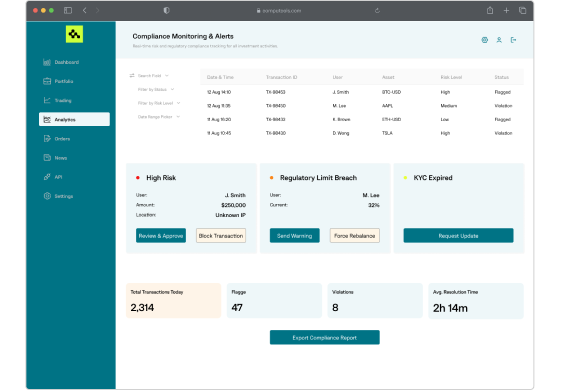561x390 pixels.
Task: Click the Review & Approve button
Action: click(161, 236)
